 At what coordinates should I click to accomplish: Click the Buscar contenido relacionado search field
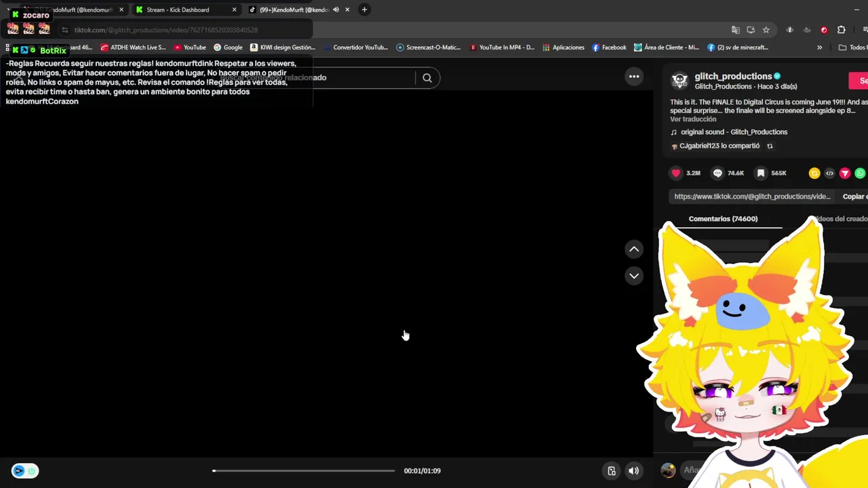point(319,77)
